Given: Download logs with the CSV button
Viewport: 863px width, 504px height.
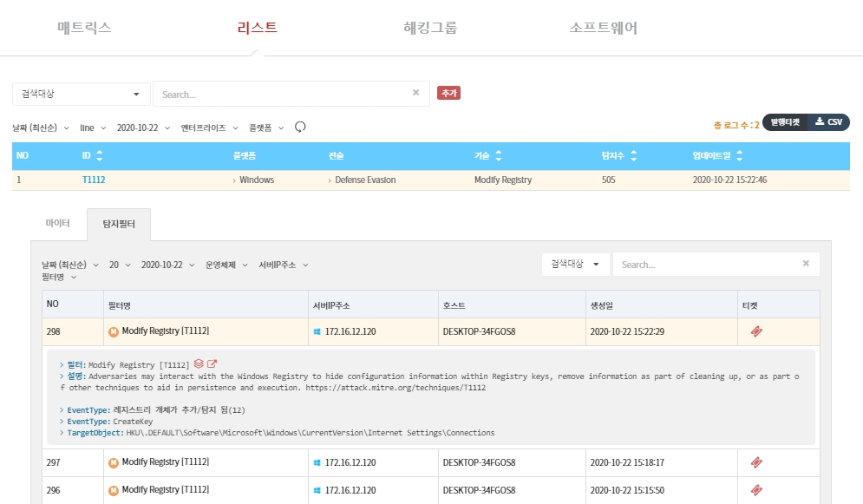Looking at the screenshot, I should point(828,122).
